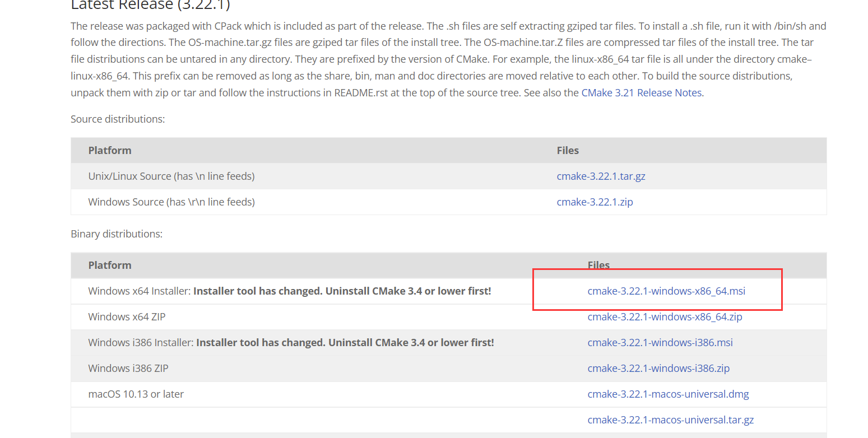Viewport: 868px width, 438px height.
Task: Download the macos-universal.tar.gz archive
Action: (670, 420)
